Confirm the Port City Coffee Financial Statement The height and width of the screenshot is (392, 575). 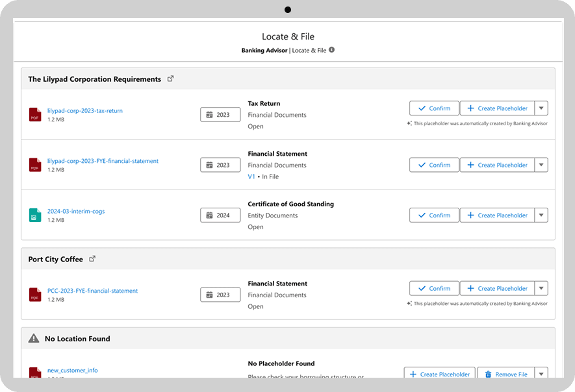(434, 288)
